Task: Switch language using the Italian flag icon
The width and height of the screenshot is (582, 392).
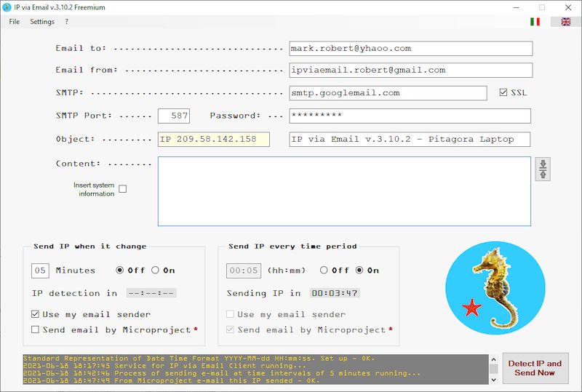Action: pos(535,22)
